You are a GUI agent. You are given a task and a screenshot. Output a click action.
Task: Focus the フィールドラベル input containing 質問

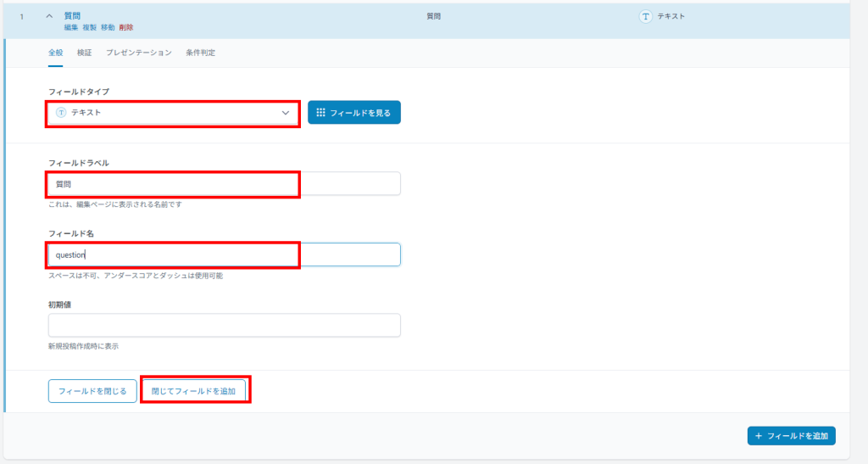click(x=224, y=184)
